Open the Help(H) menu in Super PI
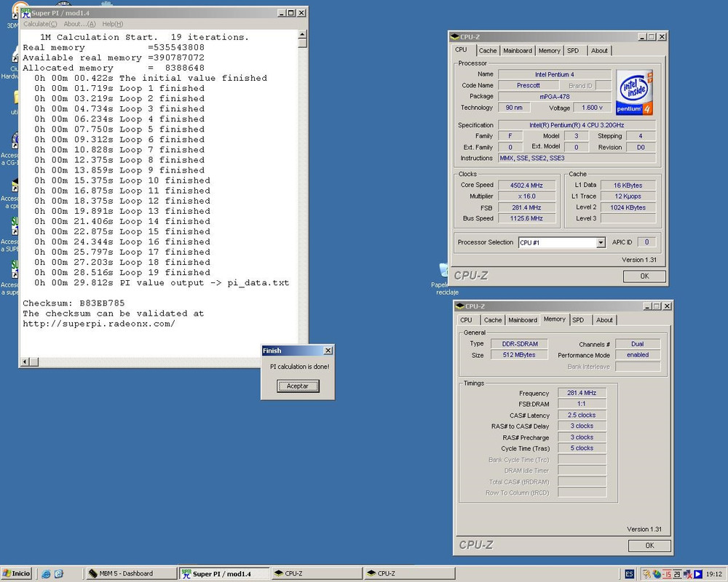The height and width of the screenshot is (582, 728). pyautogui.click(x=112, y=24)
